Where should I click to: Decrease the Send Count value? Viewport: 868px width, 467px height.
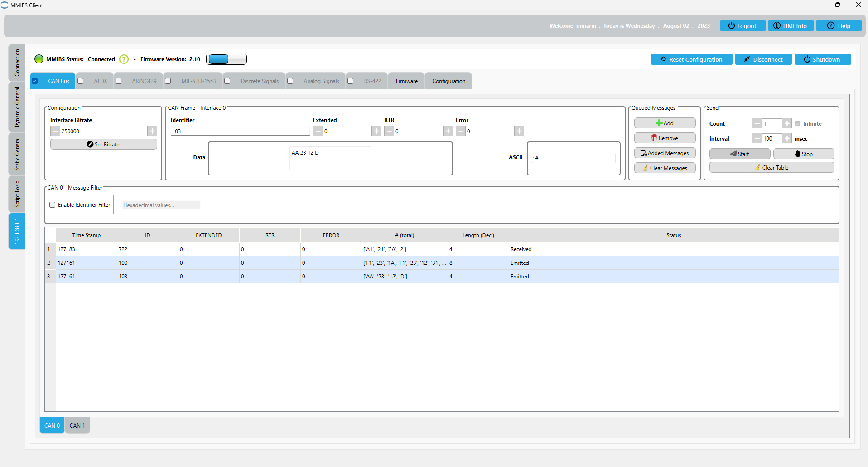pos(757,124)
